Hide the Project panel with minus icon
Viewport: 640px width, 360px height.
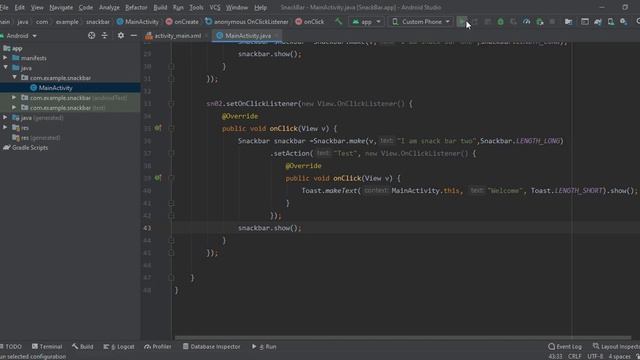click(133, 36)
